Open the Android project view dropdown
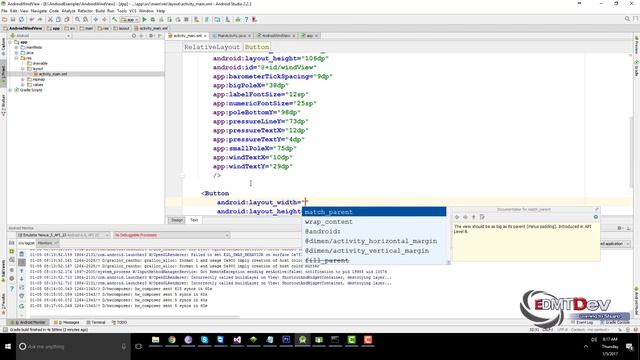The image size is (640, 360). [x=40, y=36]
